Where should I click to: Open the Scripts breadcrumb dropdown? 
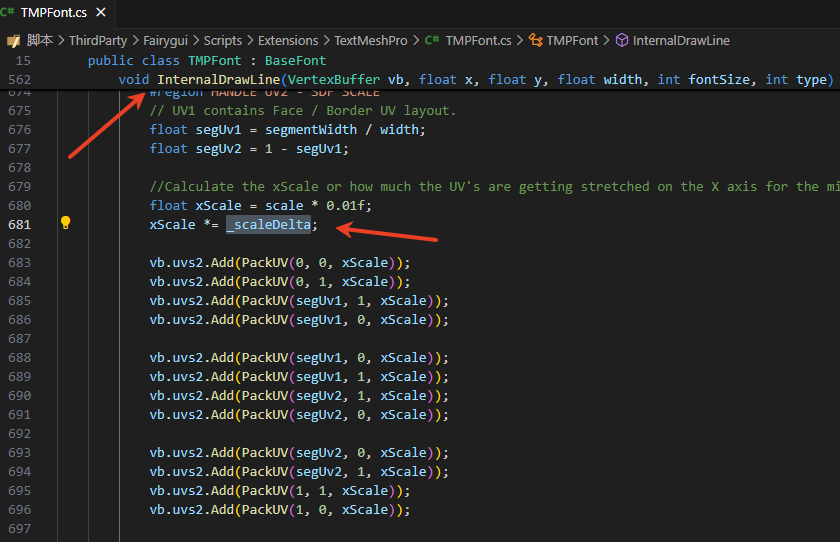[x=222, y=41]
